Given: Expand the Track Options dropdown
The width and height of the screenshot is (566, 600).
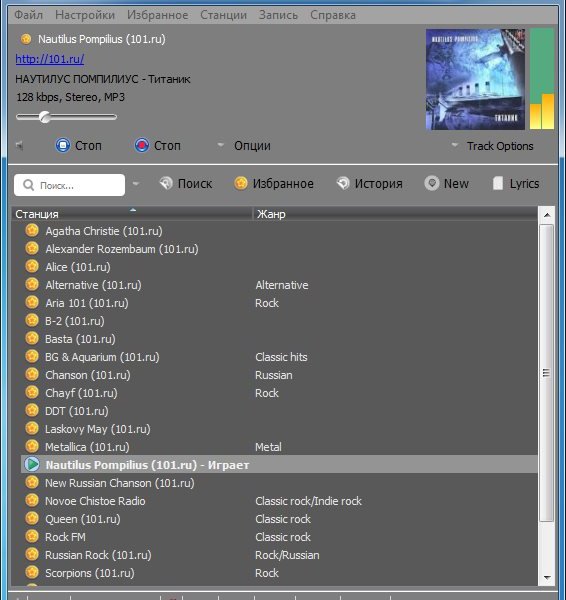Looking at the screenshot, I should point(492,146).
